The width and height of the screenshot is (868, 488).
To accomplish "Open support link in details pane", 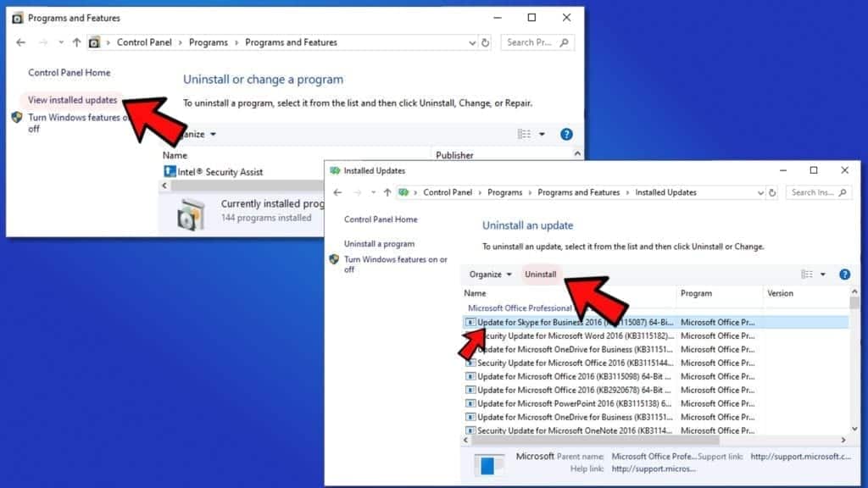I will pos(800,457).
